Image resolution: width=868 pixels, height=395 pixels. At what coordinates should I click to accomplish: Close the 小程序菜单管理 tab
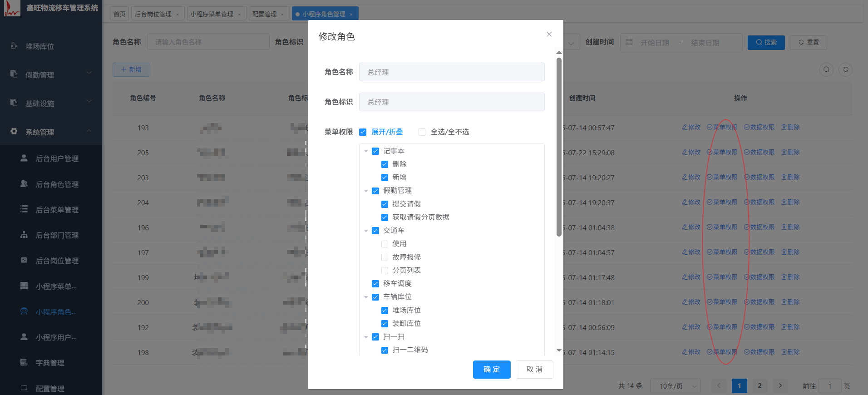tap(239, 15)
